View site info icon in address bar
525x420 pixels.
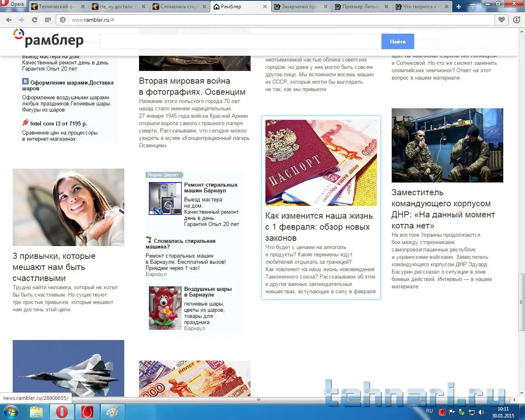click(x=63, y=20)
